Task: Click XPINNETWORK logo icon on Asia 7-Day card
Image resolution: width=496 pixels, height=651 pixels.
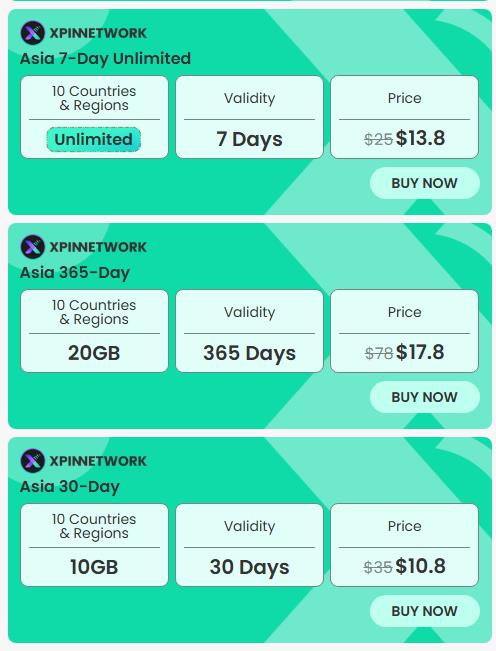Action: (x=32, y=33)
